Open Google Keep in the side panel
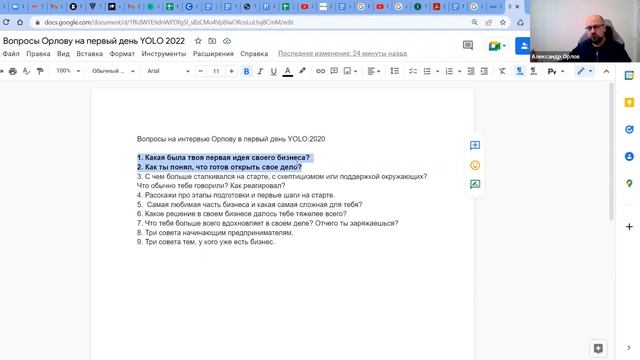 click(x=629, y=102)
